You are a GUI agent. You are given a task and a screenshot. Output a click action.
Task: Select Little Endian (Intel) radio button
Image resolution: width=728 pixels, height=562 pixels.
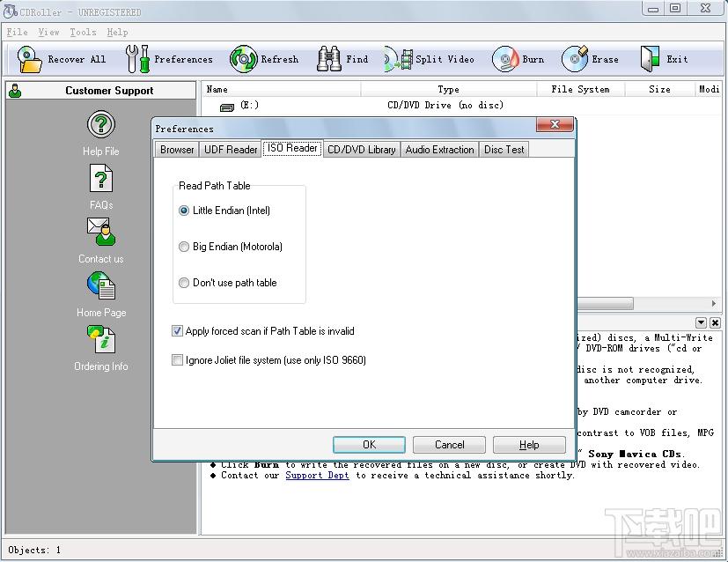184,211
